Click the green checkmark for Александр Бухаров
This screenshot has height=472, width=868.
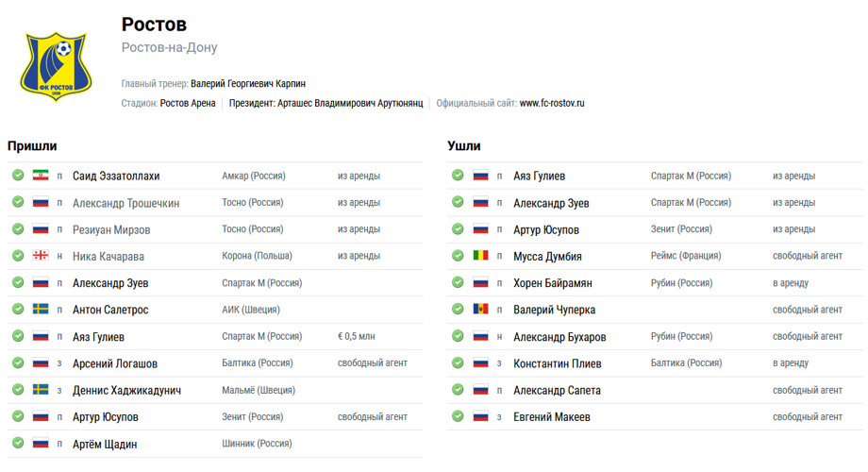pyautogui.click(x=458, y=336)
